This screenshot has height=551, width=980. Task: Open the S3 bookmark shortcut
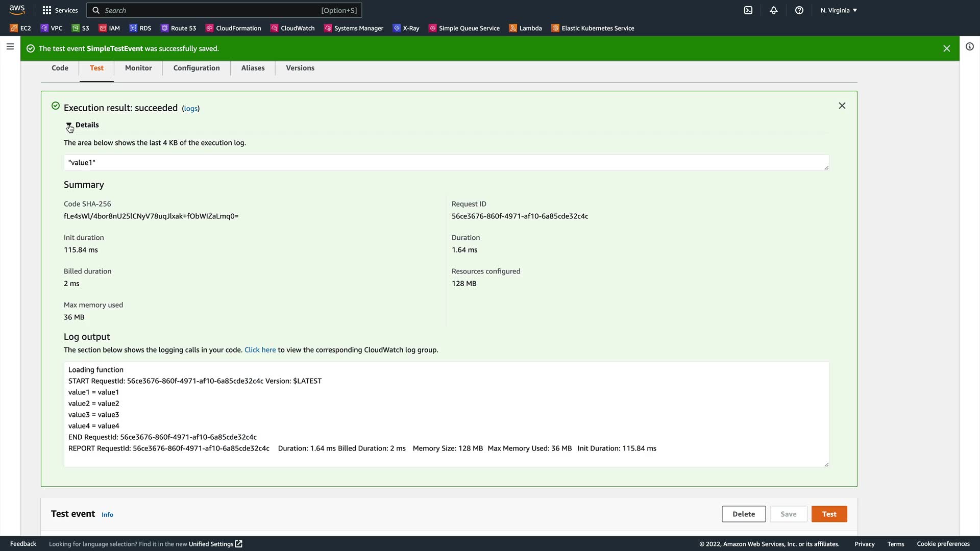point(81,28)
